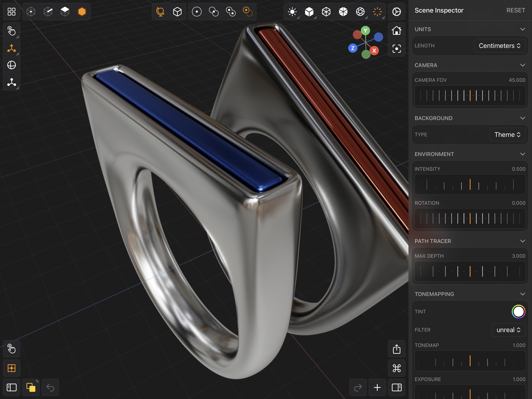Screen dimensions: 532x399
Task: Click the frame selection focus icon
Action: tap(397, 49)
